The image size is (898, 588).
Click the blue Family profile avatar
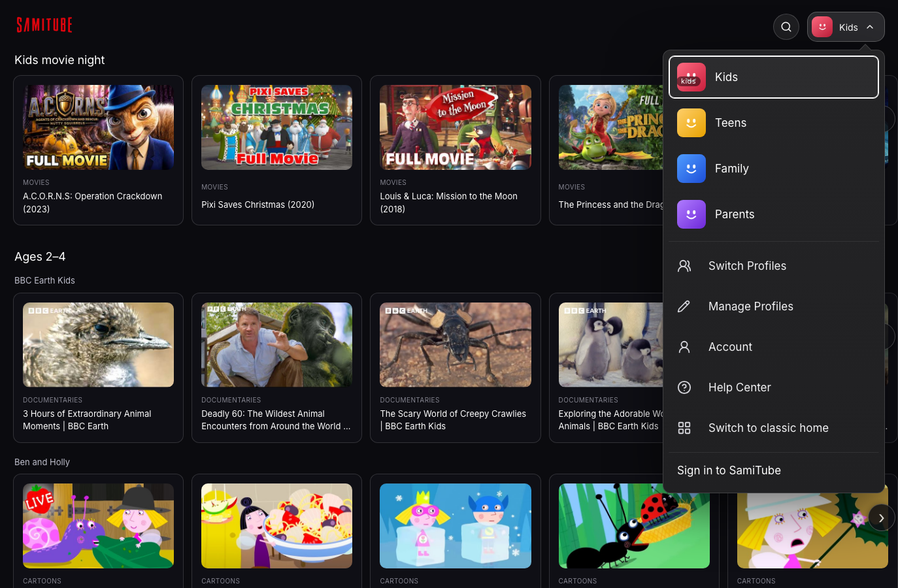(x=691, y=169)
